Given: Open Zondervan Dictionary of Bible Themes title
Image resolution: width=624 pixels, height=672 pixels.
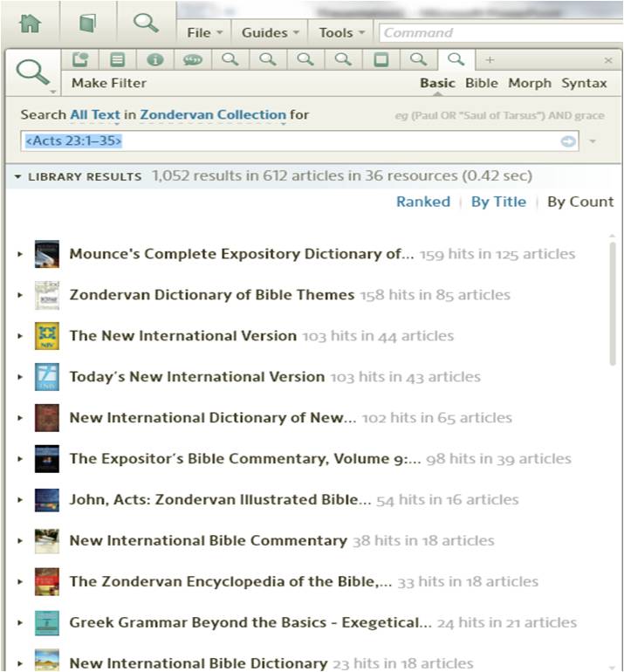Looking at the screenshot, I should [212, 295].
